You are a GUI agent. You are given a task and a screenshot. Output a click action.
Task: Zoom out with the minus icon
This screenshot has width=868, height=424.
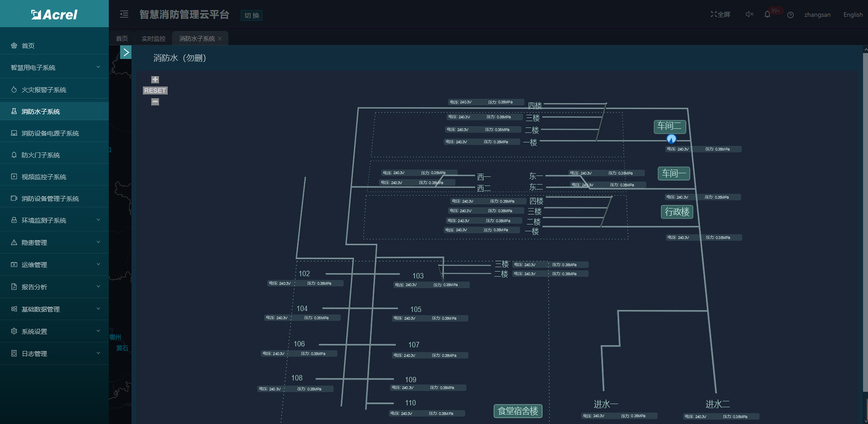[x=155, y=102]
